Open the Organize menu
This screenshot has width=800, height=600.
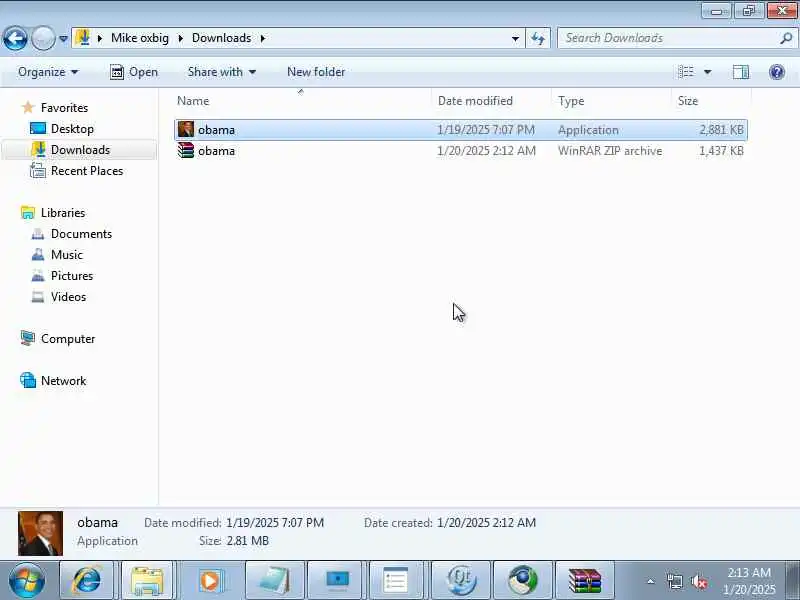pyautogui.click(x=48, y=72)
